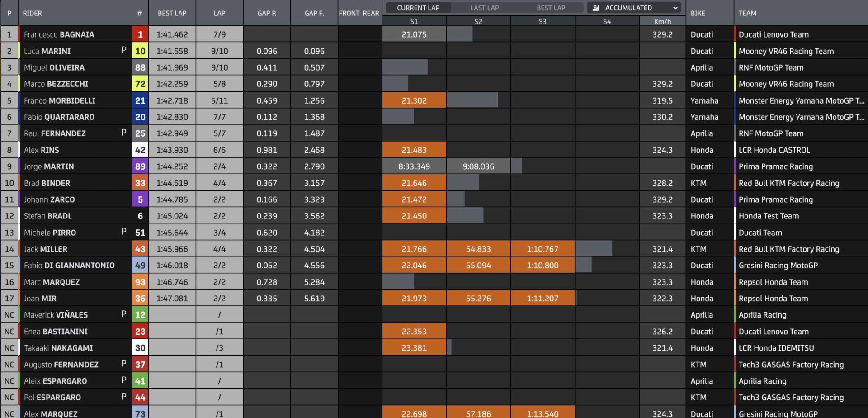868x418 pixels.
Task: Select rider Francesco BAGNAIA
Action: (59, 34)
